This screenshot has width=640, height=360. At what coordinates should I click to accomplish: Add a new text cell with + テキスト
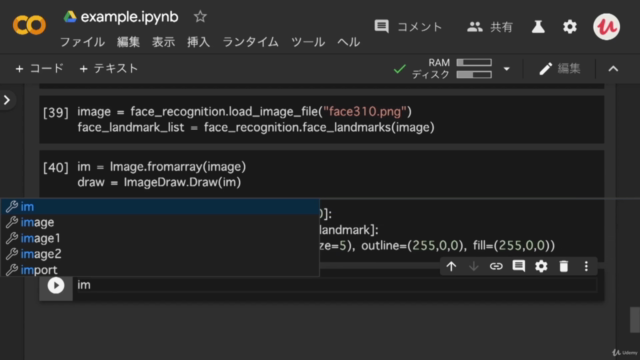click(109, 68)
